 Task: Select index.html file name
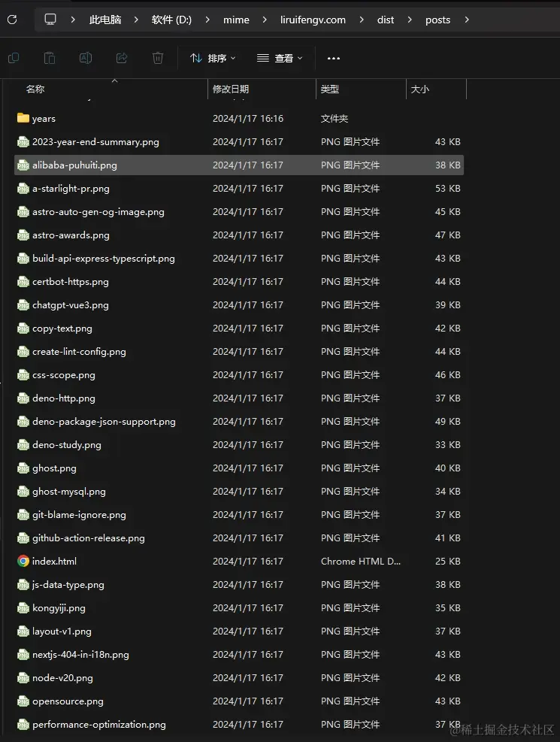coord(54,562)
